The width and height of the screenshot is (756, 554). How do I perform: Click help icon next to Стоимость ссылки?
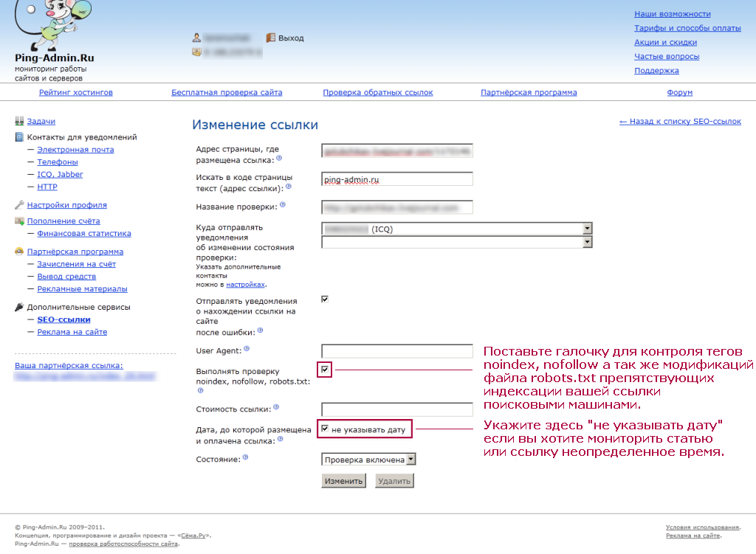pyautogui.click(x=276, y=407)
